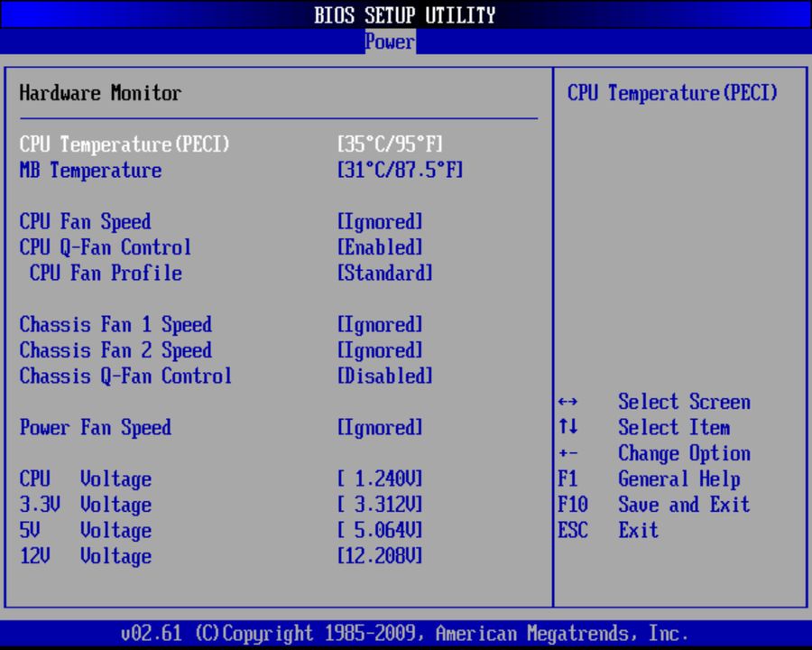Select the Power tab
The width and height of the screenshot is (812, 650).
pyautogui.click(x=390, y=42)
